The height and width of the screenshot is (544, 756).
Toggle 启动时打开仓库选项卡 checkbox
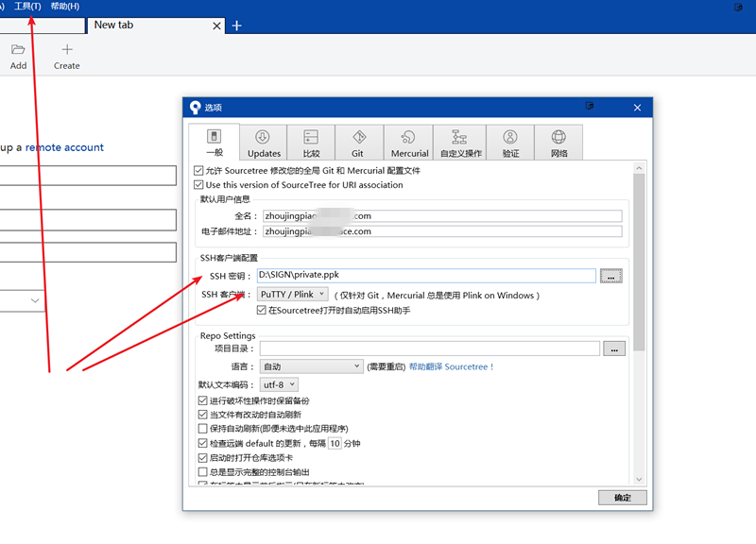tap(202, 457)
